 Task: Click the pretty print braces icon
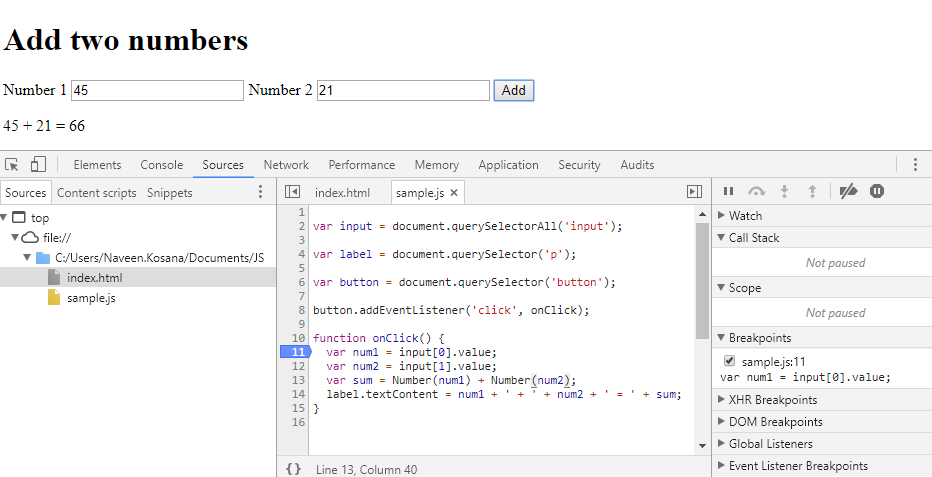pyautogui.click(x=293, y=468)
